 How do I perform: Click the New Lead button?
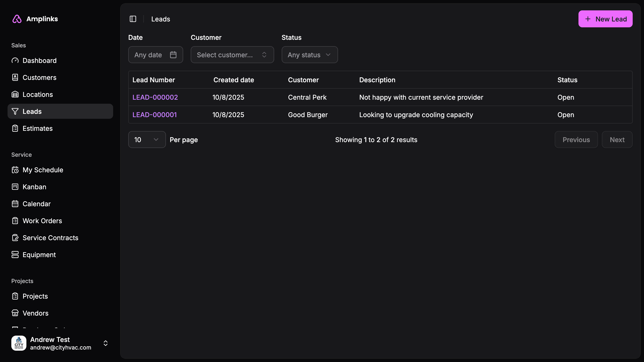point(605,19)
